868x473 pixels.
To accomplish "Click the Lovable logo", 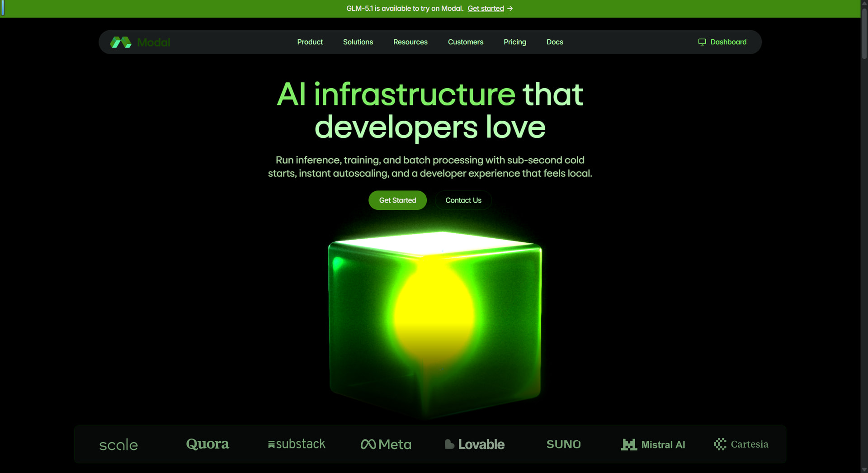I will (475, 445).
